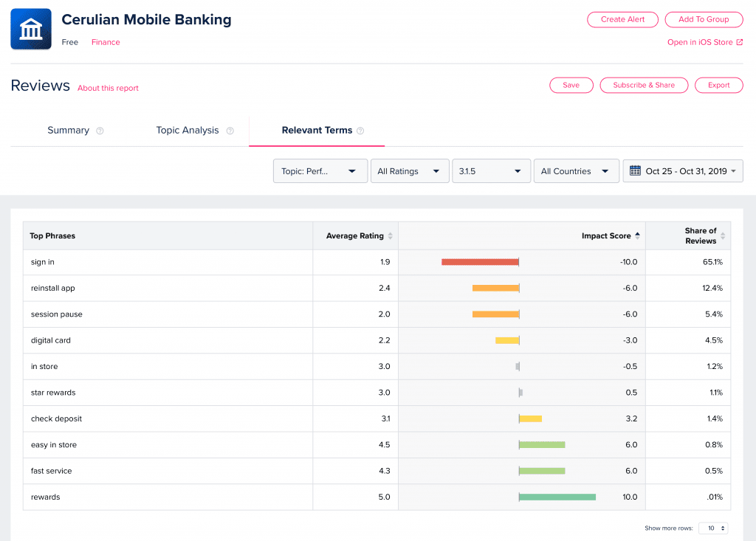Open the Oct 25 - Oct 31, 2019 date picker
Image resolution: width=756 pixels, height=541 pixels.
tap(683, 171)
